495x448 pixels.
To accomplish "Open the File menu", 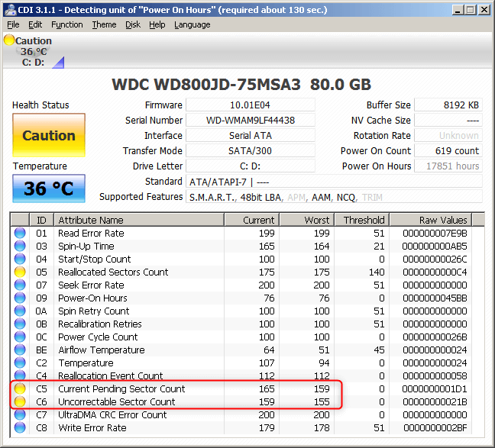I will click(x=13, y=24).
